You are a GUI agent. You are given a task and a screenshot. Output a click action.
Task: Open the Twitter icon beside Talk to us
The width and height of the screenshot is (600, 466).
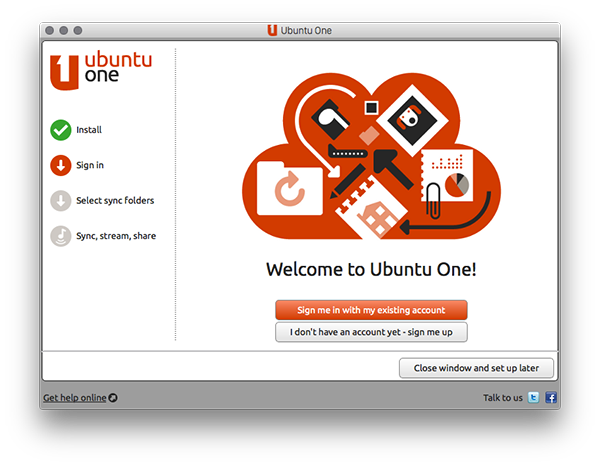(x=533, y=398)
